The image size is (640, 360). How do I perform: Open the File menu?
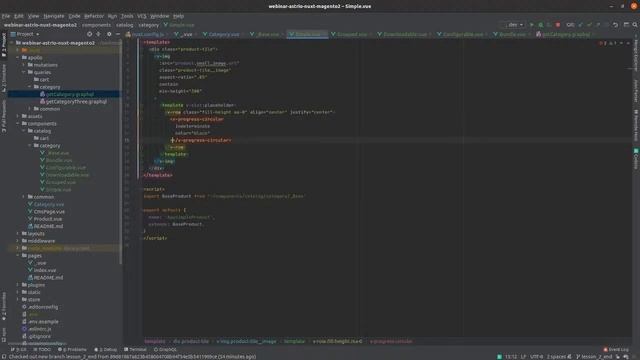6,16
